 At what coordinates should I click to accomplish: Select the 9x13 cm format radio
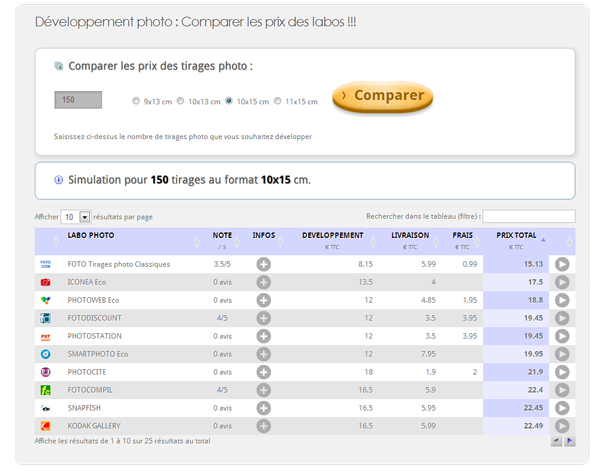136,101
